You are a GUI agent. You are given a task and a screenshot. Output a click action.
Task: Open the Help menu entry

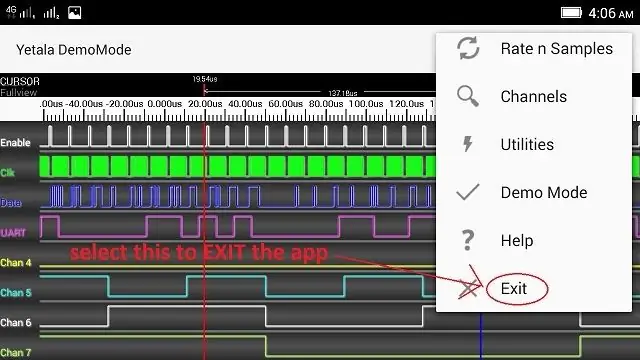coord(534,240)
